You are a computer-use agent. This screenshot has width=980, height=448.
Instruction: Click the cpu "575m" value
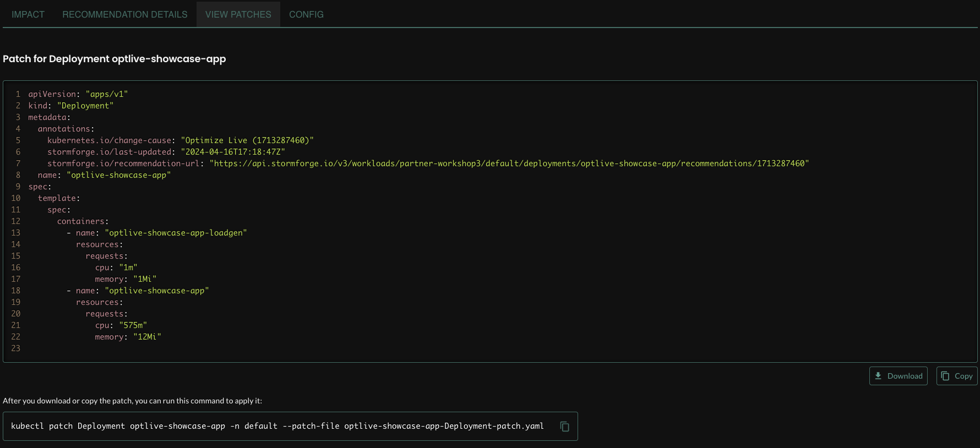(x=133, y=325)
